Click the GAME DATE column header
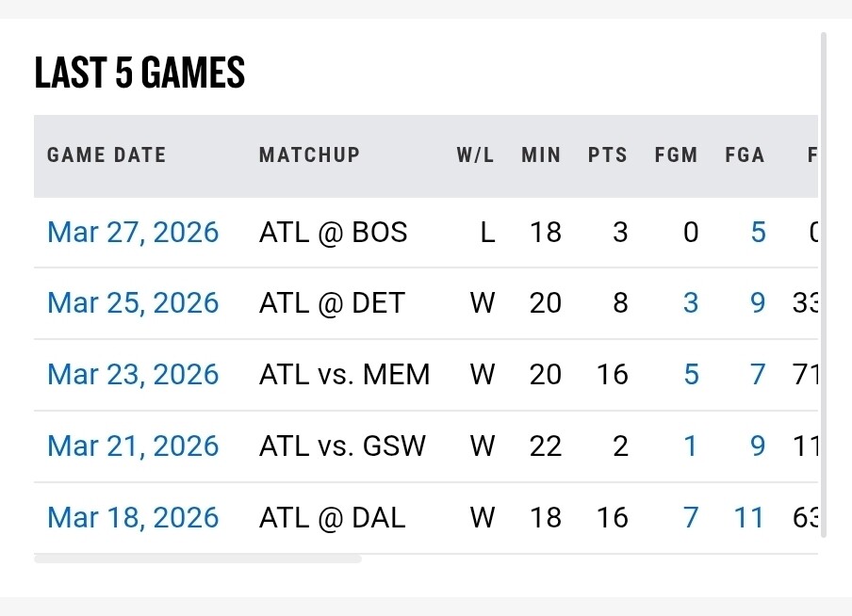Viewport: 852px width, 616px height. 106,155
